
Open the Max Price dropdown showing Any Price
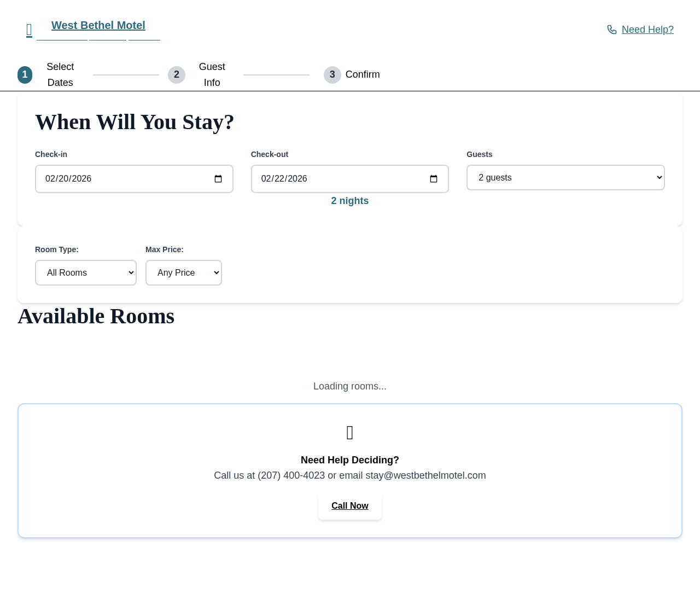point(184,272)
